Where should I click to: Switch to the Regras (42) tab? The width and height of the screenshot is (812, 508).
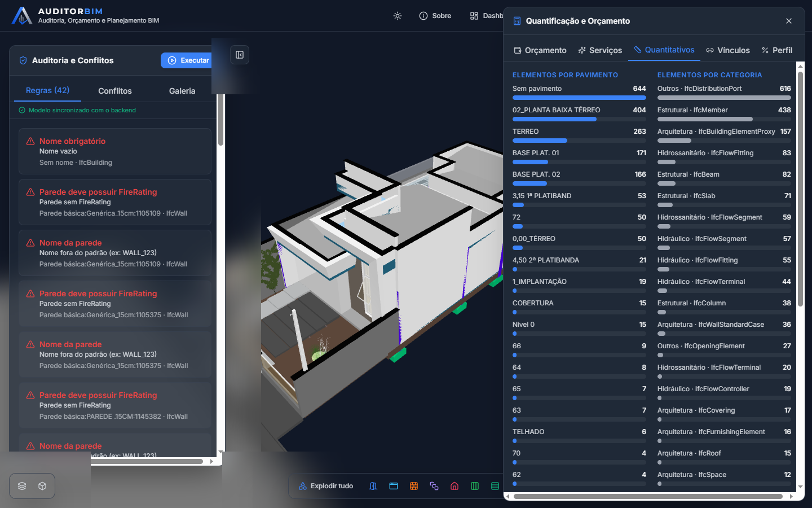(x=48, y=90)
